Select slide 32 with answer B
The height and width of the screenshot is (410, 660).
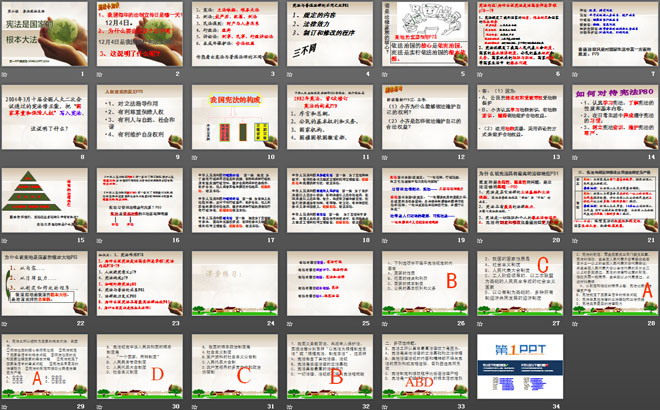point(330,366)
